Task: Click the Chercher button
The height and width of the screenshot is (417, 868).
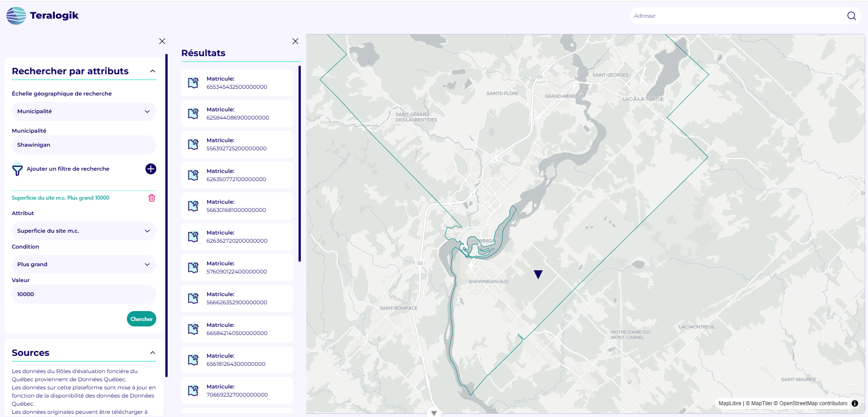Action: pyautogui.click(x=141, y=319)
